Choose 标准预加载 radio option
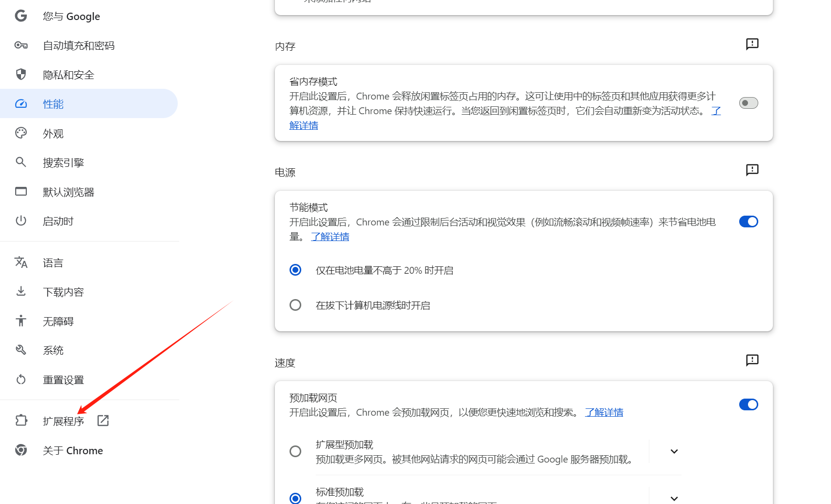 point(295,498)
